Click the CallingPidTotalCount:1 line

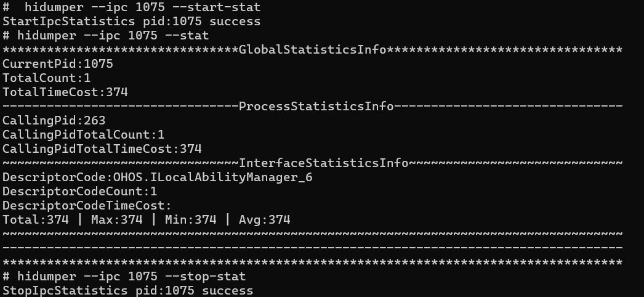(84, 135)
